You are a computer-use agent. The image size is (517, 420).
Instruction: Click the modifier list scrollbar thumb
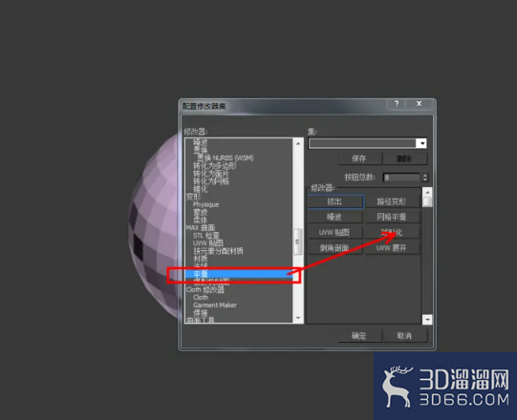pyautogui.click(x=298, y=242)
